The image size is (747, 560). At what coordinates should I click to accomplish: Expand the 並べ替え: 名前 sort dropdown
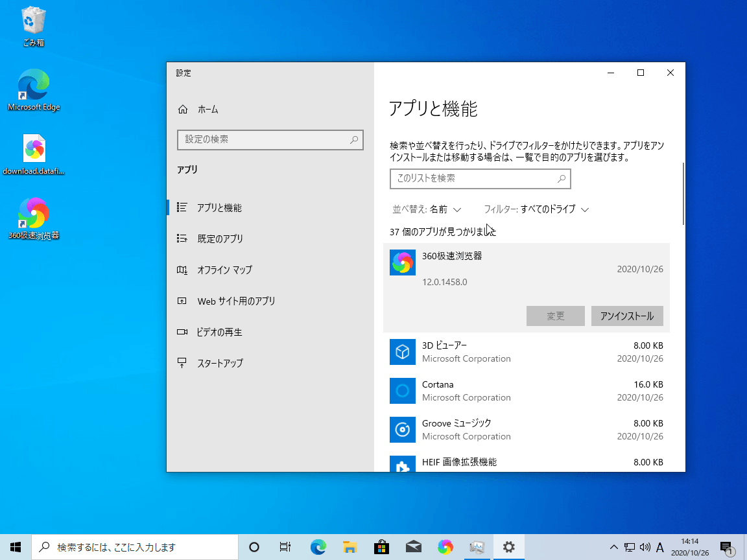coord(427,209)
